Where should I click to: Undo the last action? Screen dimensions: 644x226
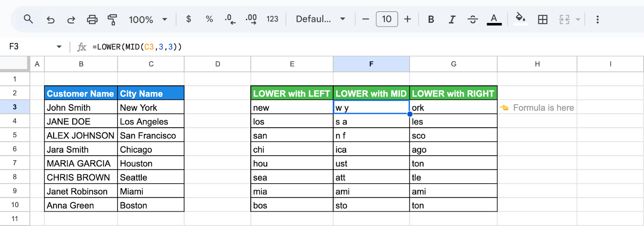tap(50, 19)
